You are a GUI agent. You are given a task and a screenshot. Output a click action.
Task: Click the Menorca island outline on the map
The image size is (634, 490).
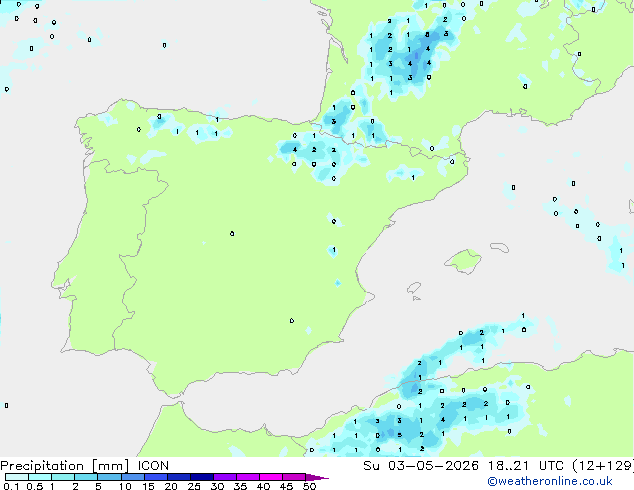500,247
